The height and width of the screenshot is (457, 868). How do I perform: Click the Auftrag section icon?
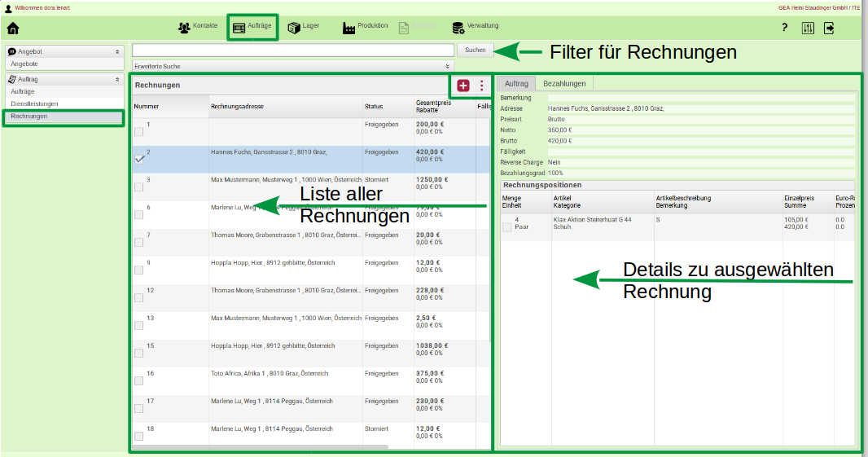click(11, 79)
